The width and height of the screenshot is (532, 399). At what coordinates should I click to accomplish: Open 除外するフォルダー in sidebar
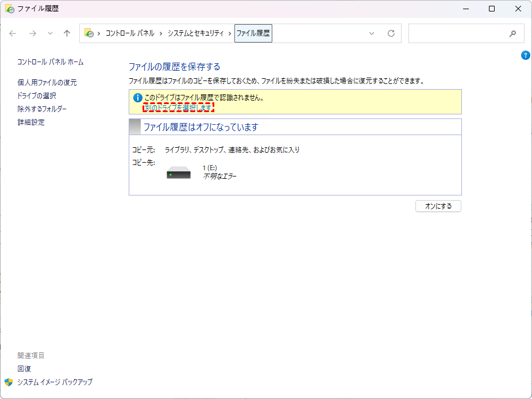click(x=42, y=109)
